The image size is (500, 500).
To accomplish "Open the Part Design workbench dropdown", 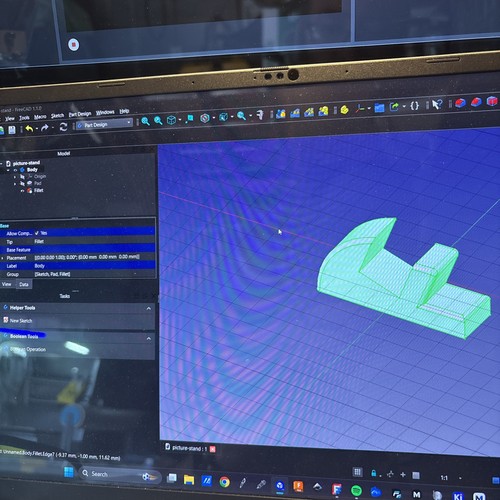I will coord(104,124).
